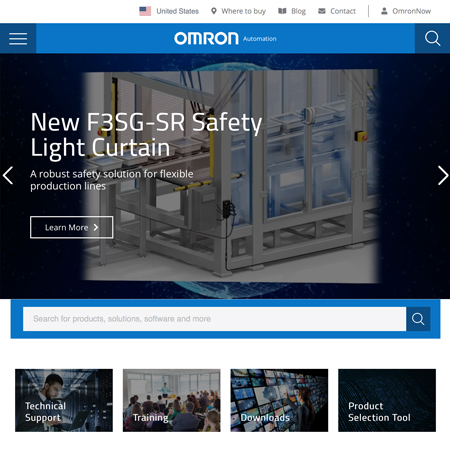Click the Blog book icon

click(x=282, y=11)
